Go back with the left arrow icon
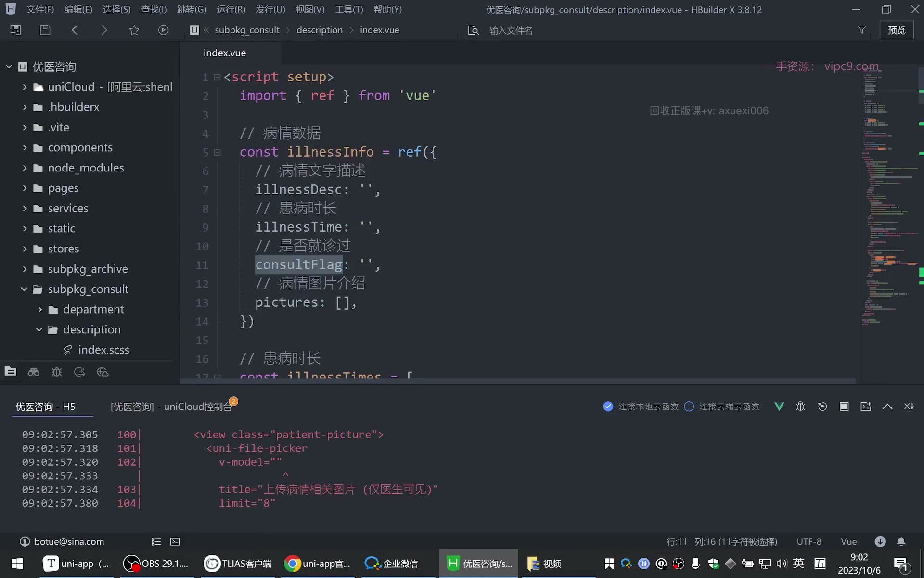 point(75,30)
